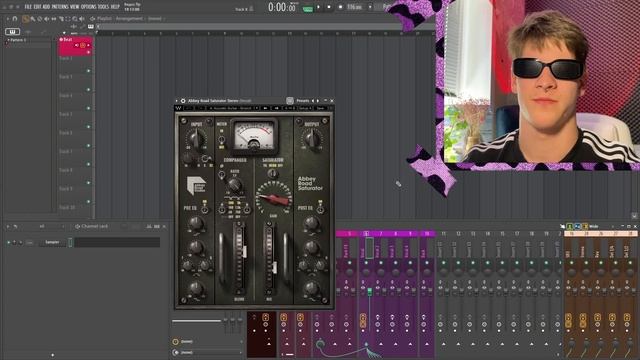
Task: Select mixer track 7
Action: [x=381, y=233]
